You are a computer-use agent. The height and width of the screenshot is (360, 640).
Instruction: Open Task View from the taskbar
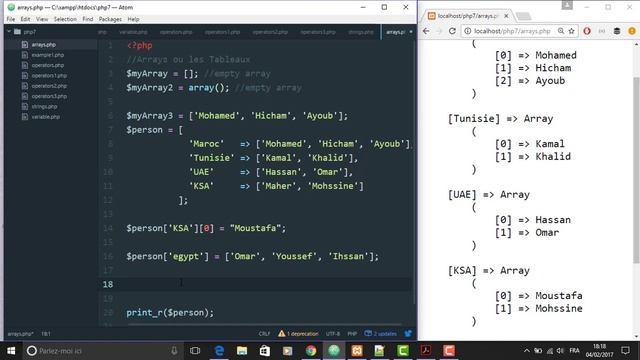195,351
